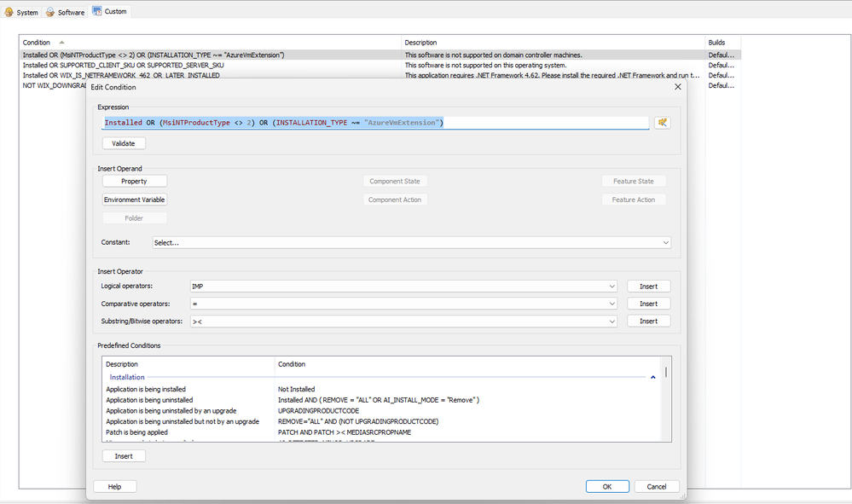Viewport: 852px width, 504px height.
Task: Open the Software tab
Action: pyautogui.click(x=65, y=12)
